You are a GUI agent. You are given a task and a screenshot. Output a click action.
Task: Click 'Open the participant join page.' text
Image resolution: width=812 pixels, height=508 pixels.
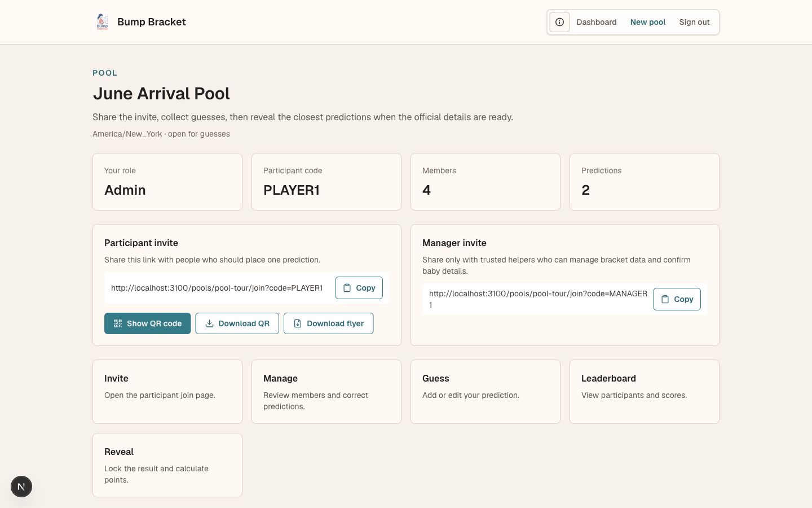coord(160,395)
